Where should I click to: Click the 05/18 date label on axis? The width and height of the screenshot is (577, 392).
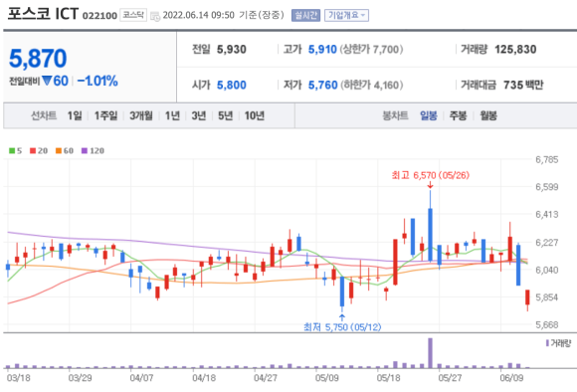pyautogui.click(x=388, y=378)
